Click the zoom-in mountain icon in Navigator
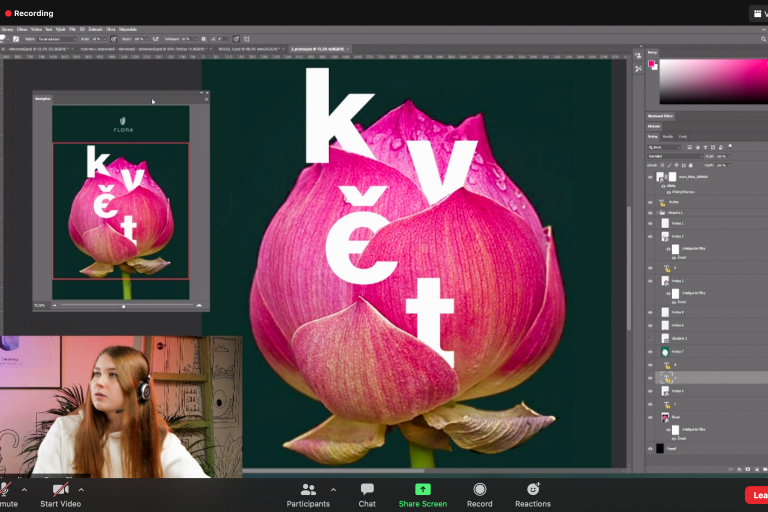 pyautogui.click(x=199, y=304)
